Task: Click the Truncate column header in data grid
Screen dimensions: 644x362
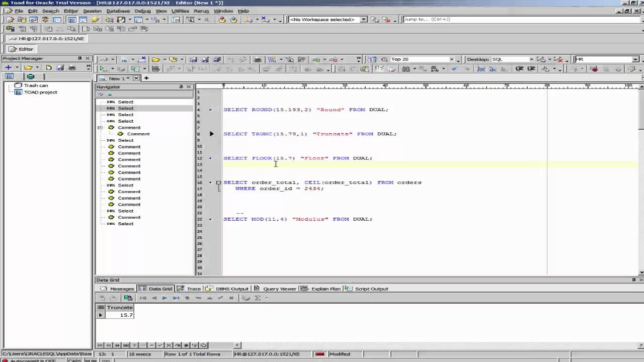Action: click(119, 308)
